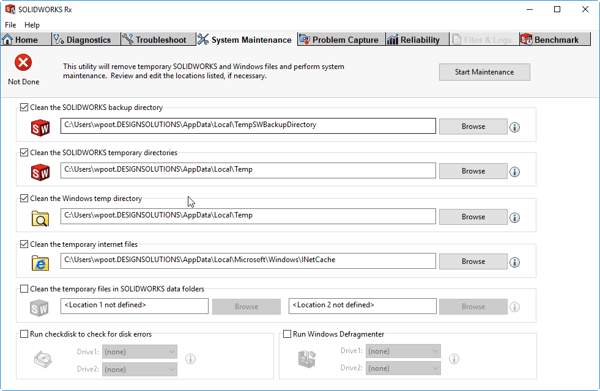Browse for the Windows temp directory
This screenshot has height=391, width=600.
(473, 217)
